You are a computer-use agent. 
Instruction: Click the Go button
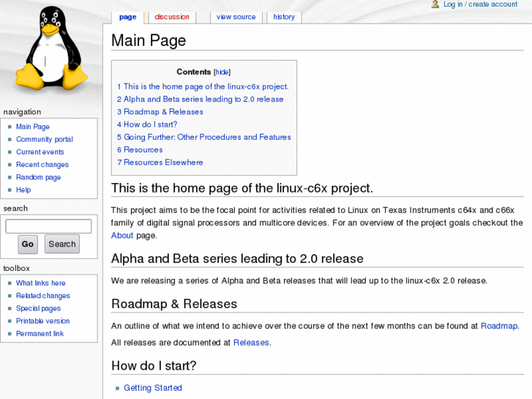pos(28,244)
